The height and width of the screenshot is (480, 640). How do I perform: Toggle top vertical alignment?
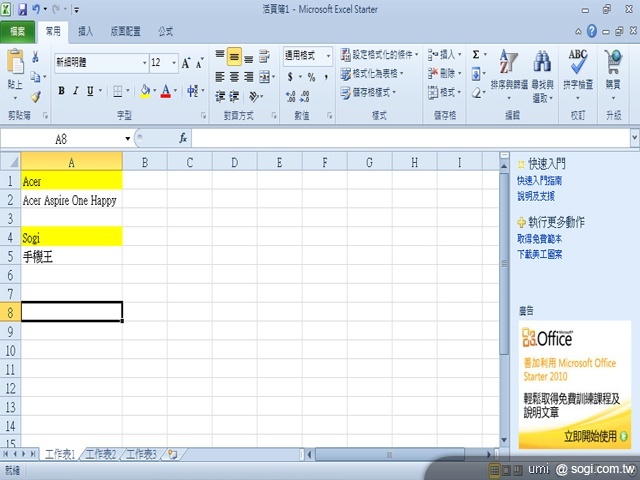[x=220, y=56]
